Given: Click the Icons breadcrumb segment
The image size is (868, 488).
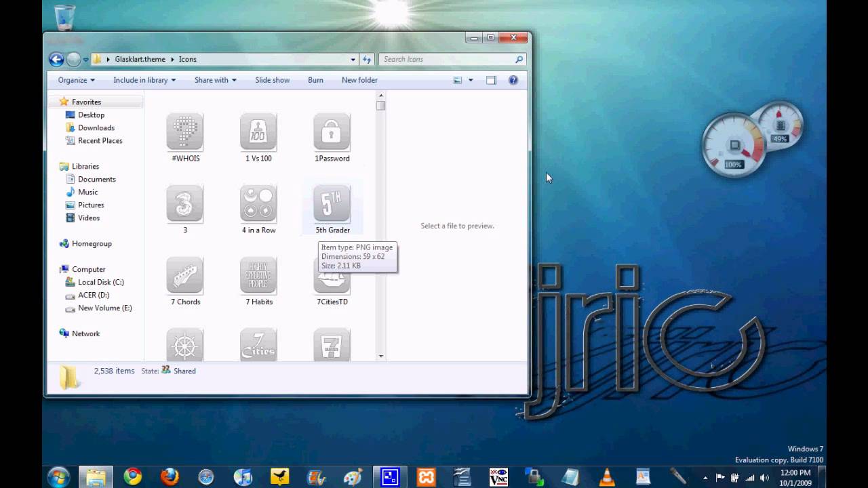Looking at the screenshot, I should (x=188, y=60).
